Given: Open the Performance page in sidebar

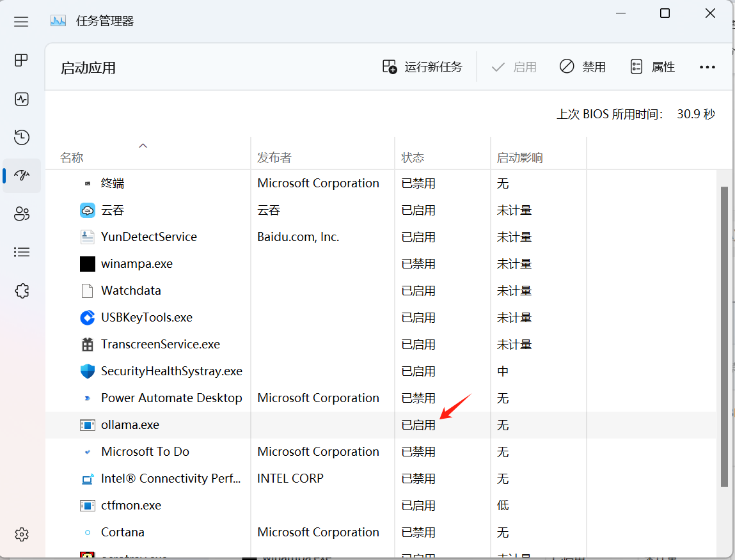Looking at the screenshot, I should [22, 99].
